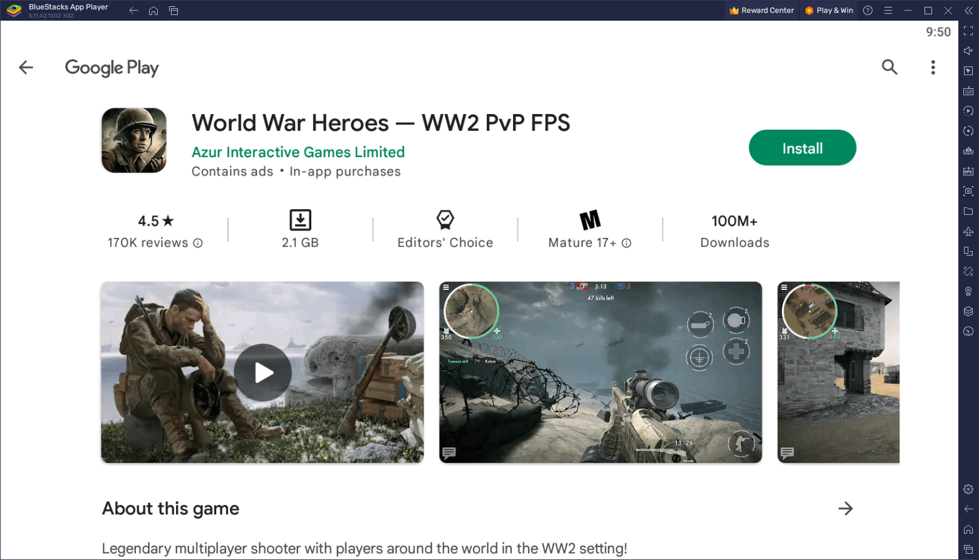Install an APK from the sidebar
Image resolution: width=979 pixels, height=560 pixels.
(x=968, y=171)
